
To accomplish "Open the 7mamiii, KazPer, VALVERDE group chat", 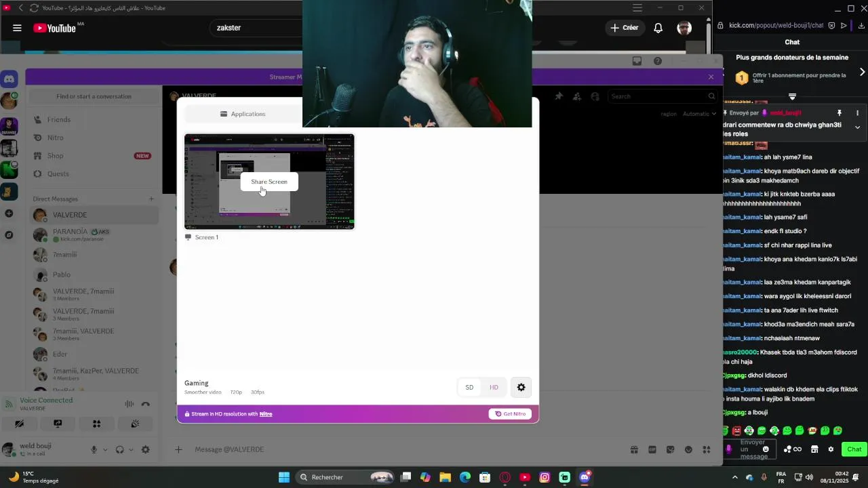I will click(94, 373).
